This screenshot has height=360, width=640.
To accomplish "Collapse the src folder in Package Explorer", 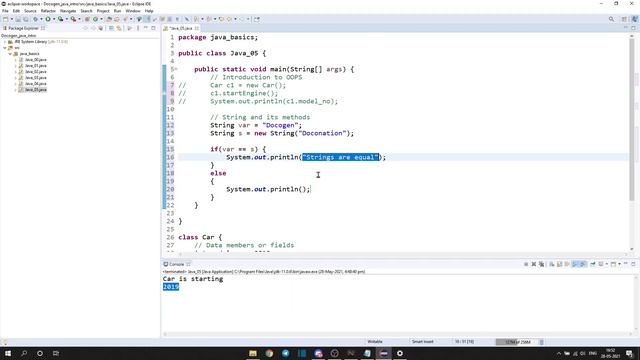I will [x=5, y=48].
